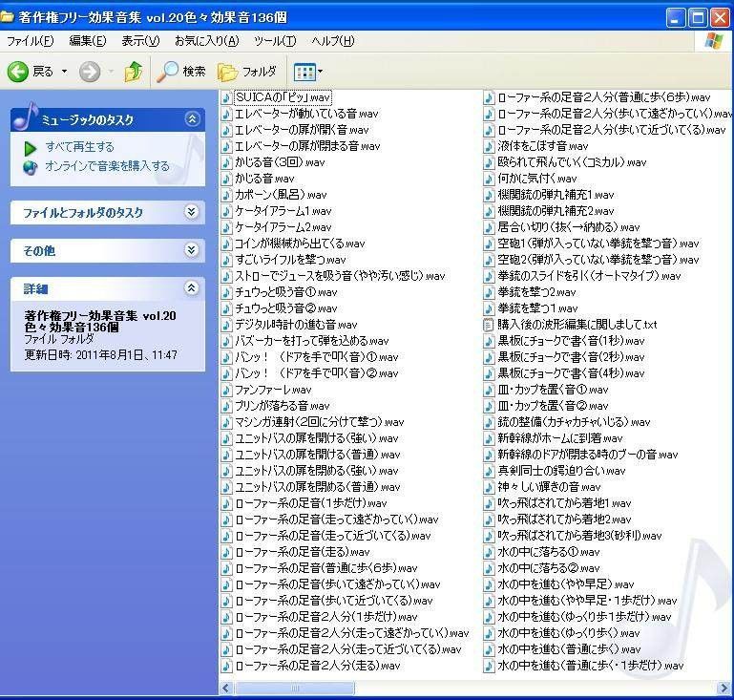
Task: Select the 水の中に落ちる①.wav file icon
Action: click(489, 552)
